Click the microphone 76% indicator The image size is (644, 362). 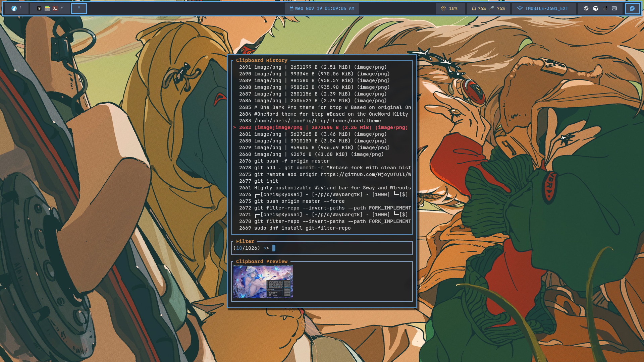point(497,8)
